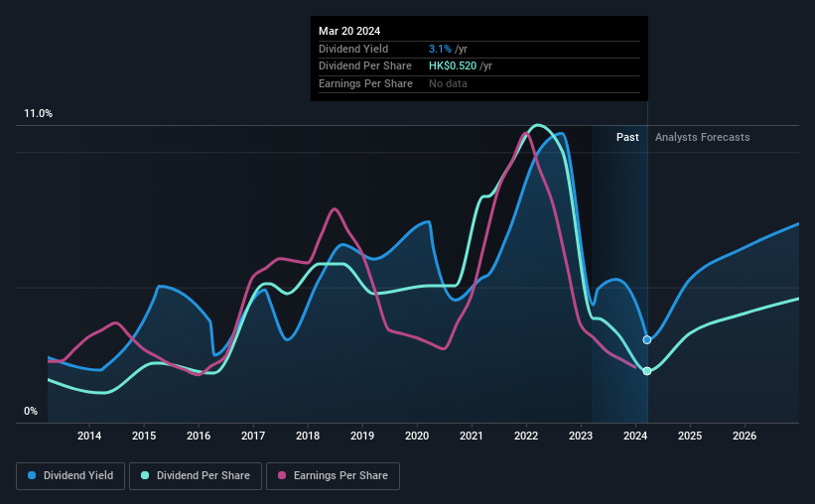Click the 2019 x-axis label
The image size is (815, 504).
[362, 436]
